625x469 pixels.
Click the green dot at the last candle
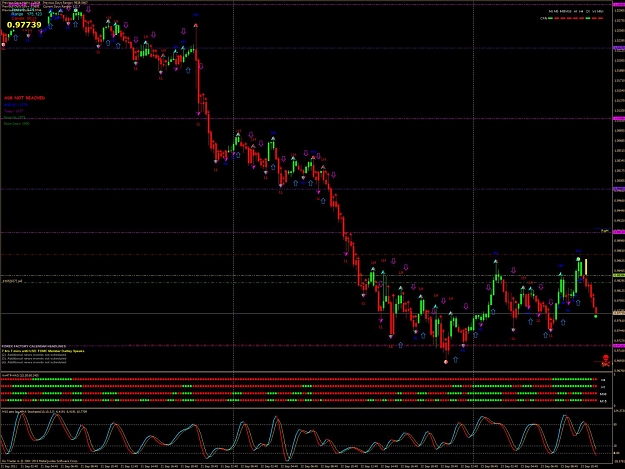(596, 316)
